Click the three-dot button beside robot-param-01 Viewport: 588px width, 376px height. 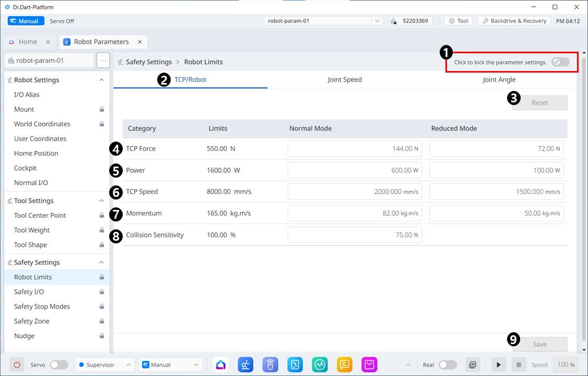[x=103, y=61]
